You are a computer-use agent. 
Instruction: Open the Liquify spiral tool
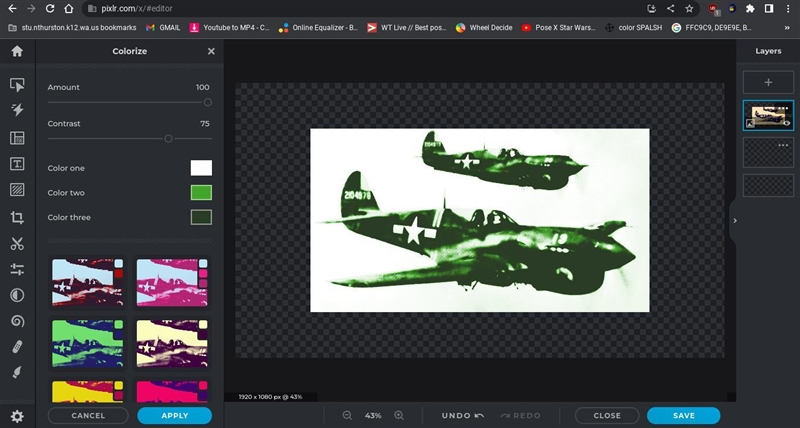(x=17, y=321)
